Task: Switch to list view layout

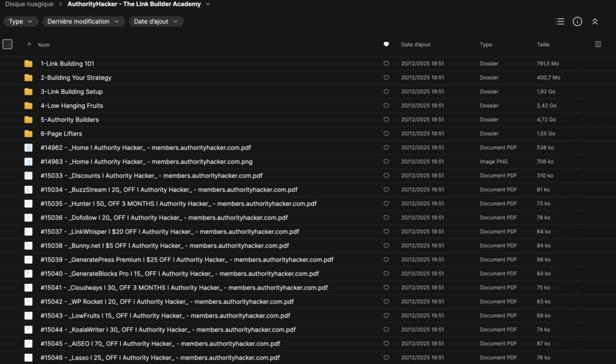Action: point(559,21)
